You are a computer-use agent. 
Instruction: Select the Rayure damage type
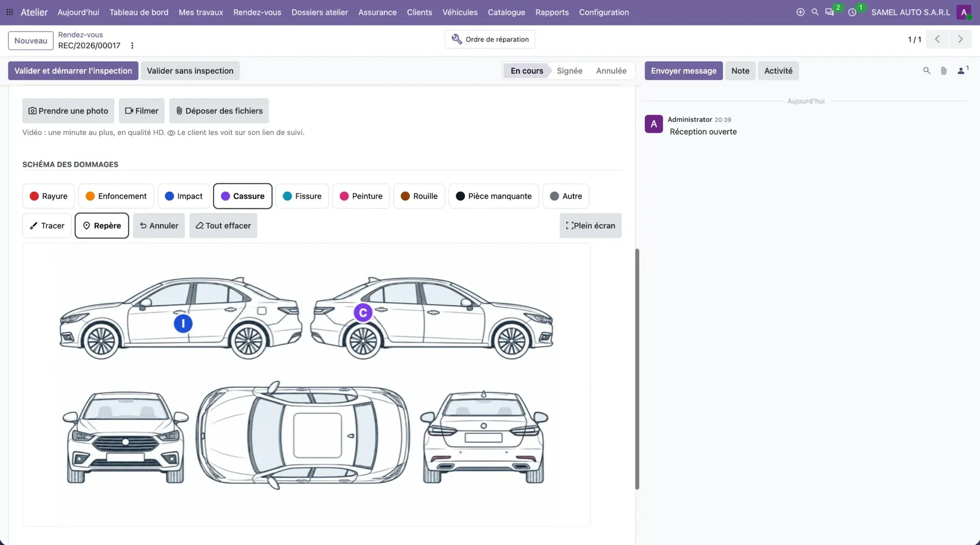pos(48,196)
